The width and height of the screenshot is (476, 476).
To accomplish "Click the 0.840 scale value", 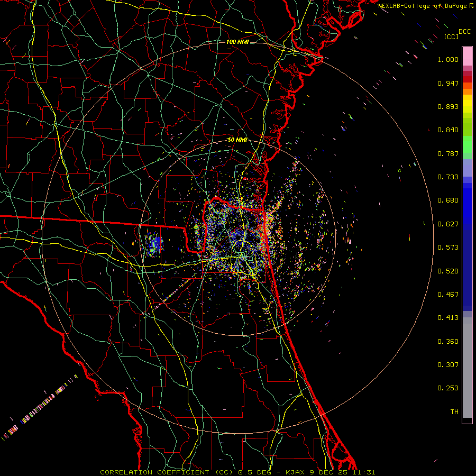I will 448,130.
